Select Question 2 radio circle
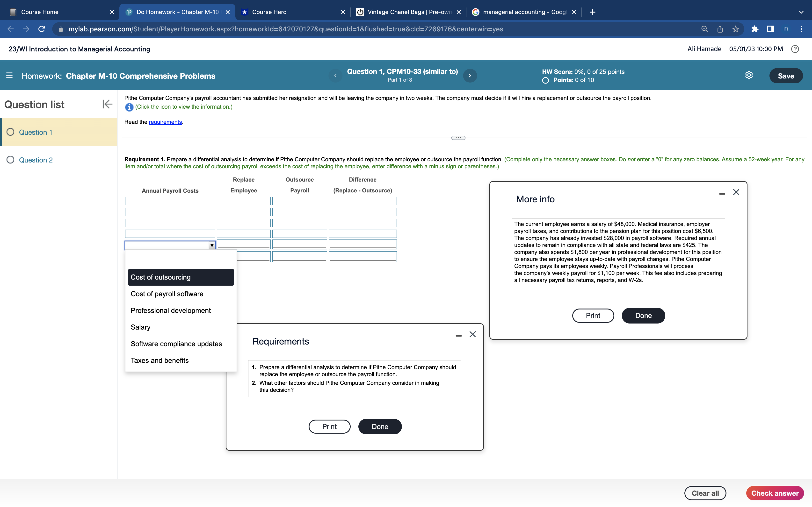This screenshot has width=812, height=507. [x=11, y=160]
